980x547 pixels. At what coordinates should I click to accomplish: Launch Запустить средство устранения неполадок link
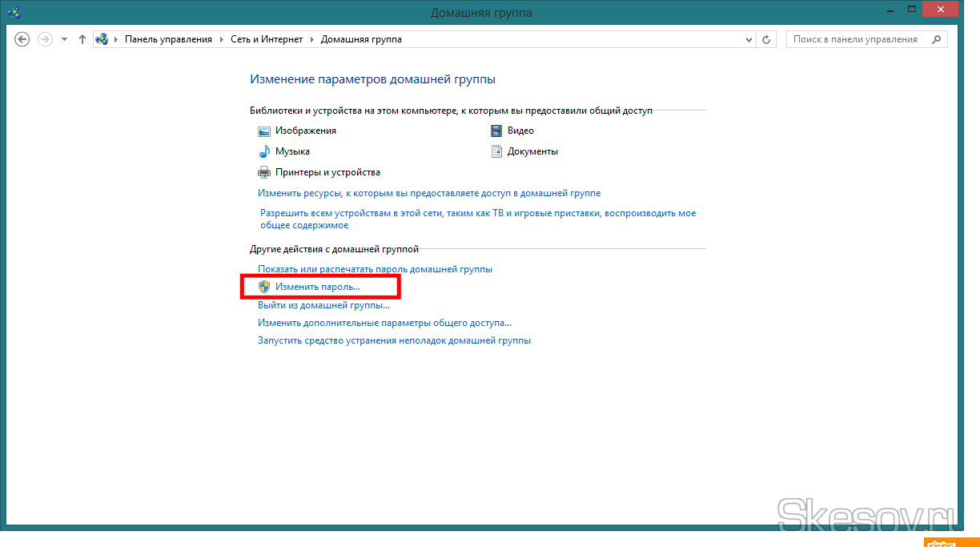tap(394, 340)
